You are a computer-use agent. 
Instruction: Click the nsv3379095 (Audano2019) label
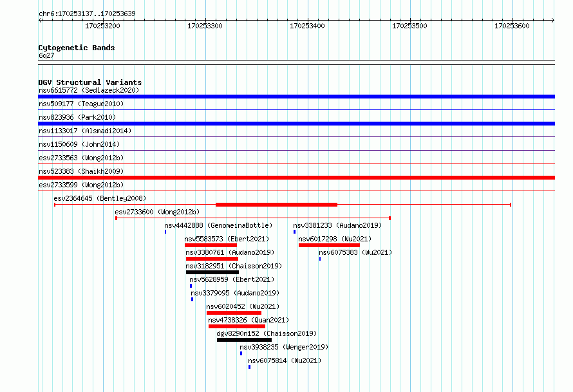click(235, 293)
